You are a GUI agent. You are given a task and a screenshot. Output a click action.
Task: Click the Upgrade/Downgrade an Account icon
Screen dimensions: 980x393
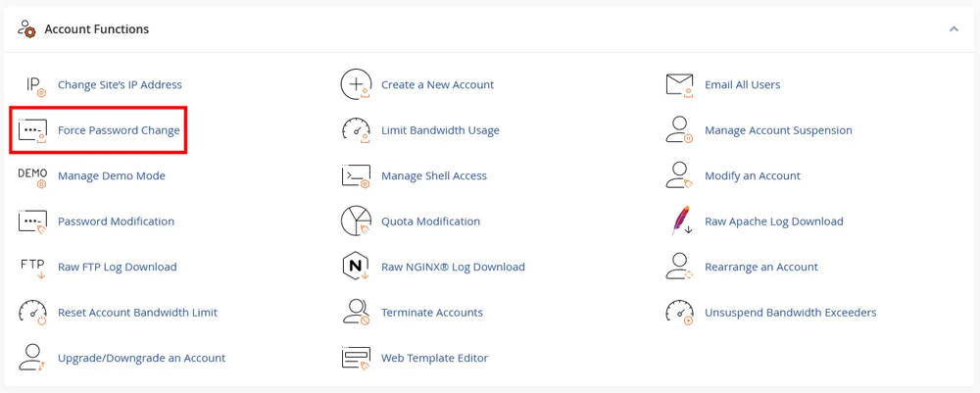tap(32, 358)
